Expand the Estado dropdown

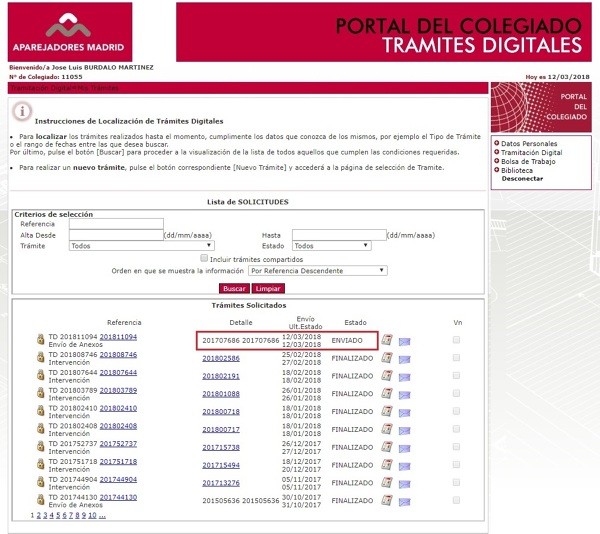click(x=331, y=245)
